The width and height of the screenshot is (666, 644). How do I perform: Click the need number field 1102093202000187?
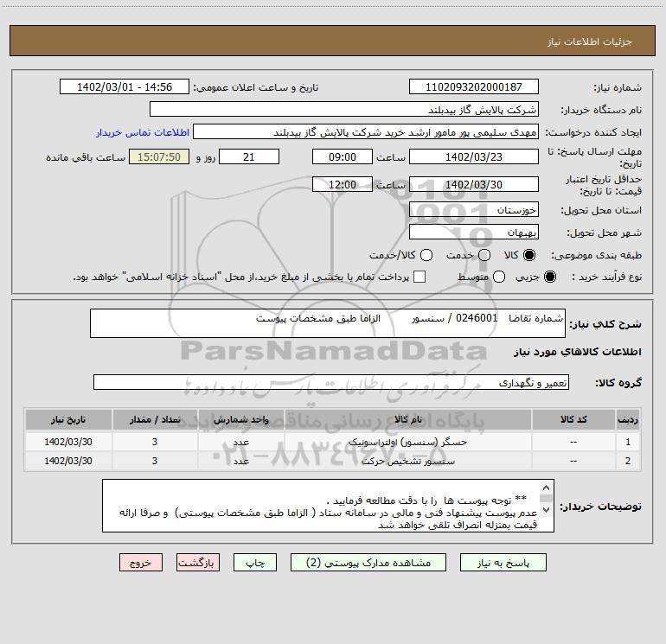[x=474, y=86]
